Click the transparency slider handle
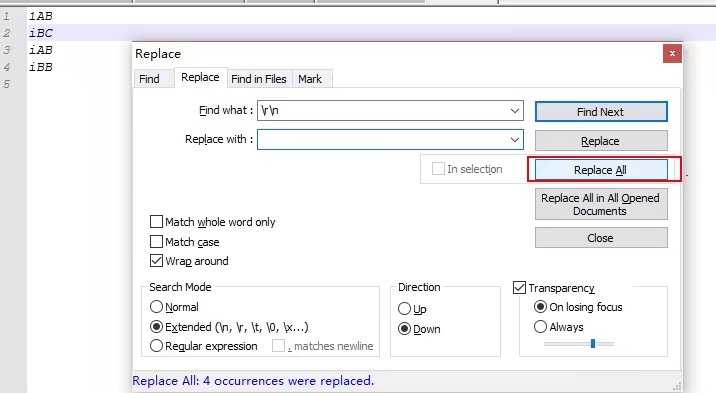The image size is (716, 393). [593, 343]
